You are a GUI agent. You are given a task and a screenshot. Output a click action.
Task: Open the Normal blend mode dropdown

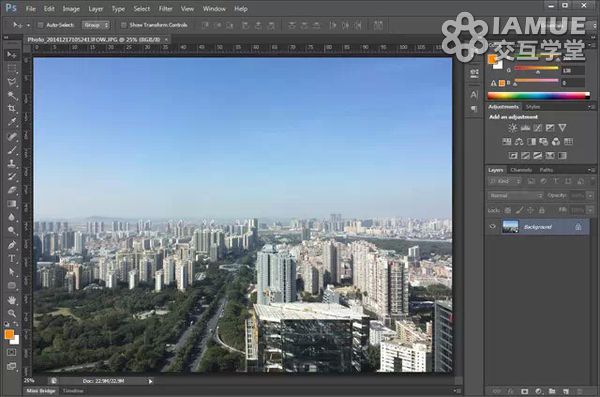[515, 196]
